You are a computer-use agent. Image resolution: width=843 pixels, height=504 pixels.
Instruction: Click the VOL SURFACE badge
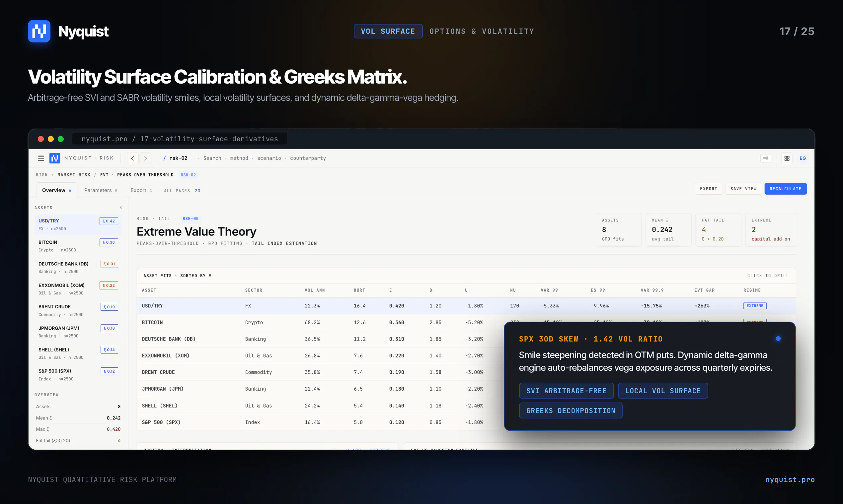pos(388,31)
